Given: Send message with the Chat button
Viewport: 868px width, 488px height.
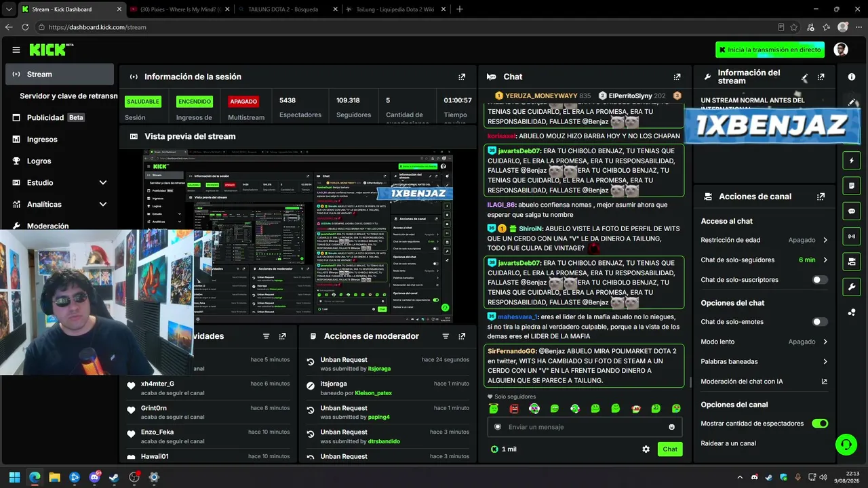Looking at the screenshot, I should (x=670, y=449).
